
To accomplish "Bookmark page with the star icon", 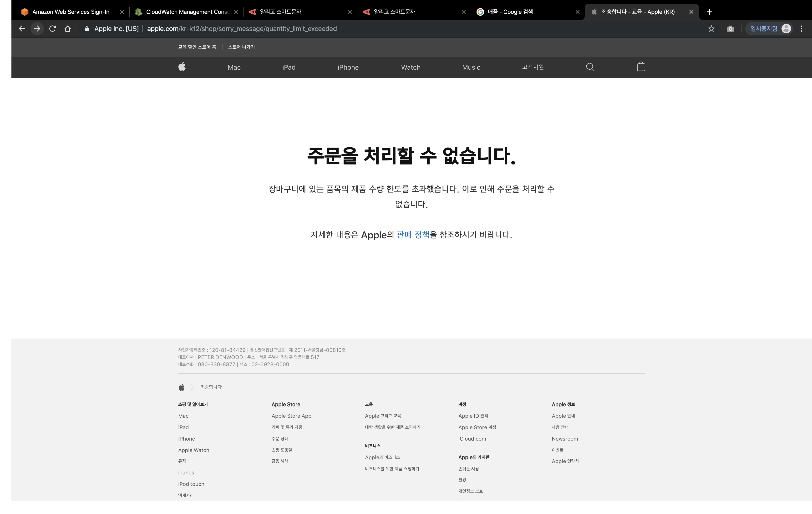I will click(x=711, y=29).
